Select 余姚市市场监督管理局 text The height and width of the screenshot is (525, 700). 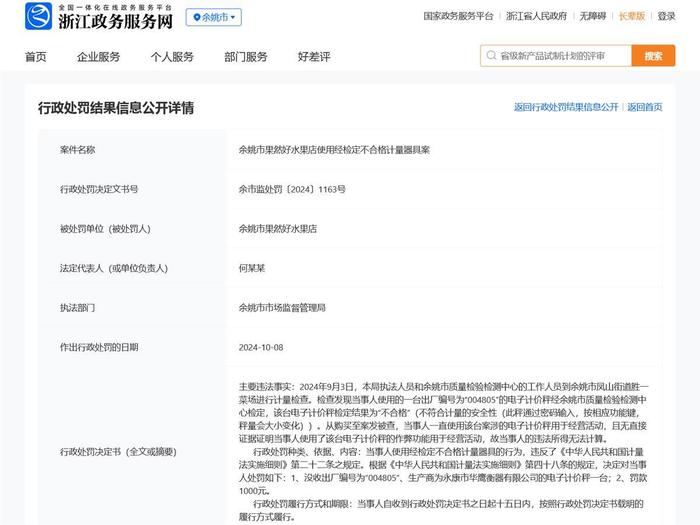[282, 308]
